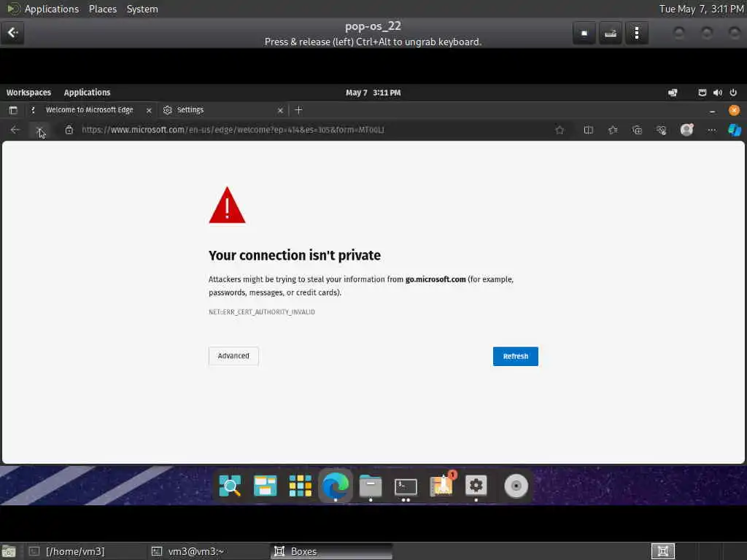Click workspace switcher icon in taskbar

click(662, 551)
